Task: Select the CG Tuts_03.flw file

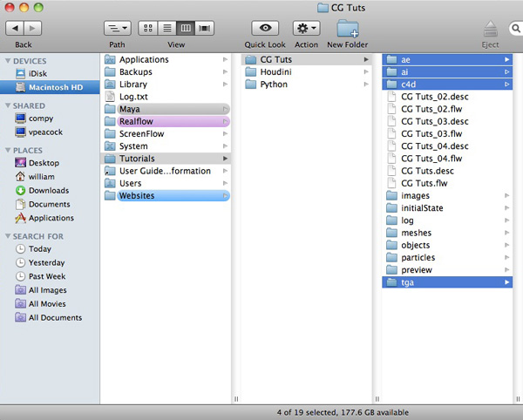Action: (x=447, y=133)
